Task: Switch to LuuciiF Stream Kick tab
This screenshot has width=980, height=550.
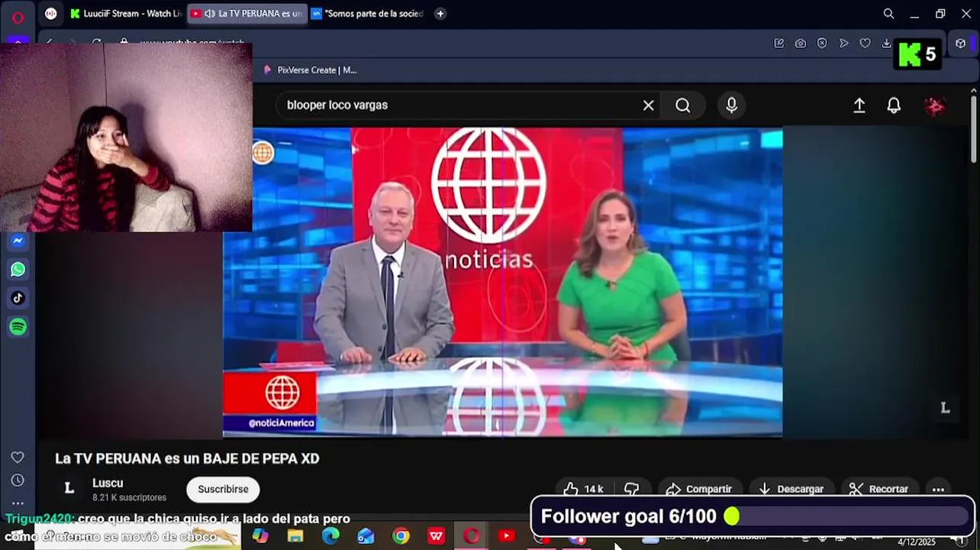Action: pyautogui.click(x=124, y=14)
